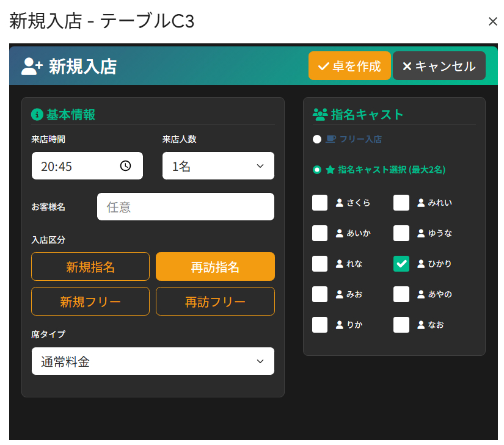Uncheck the ひかり cast checkbox

[401, 264]
